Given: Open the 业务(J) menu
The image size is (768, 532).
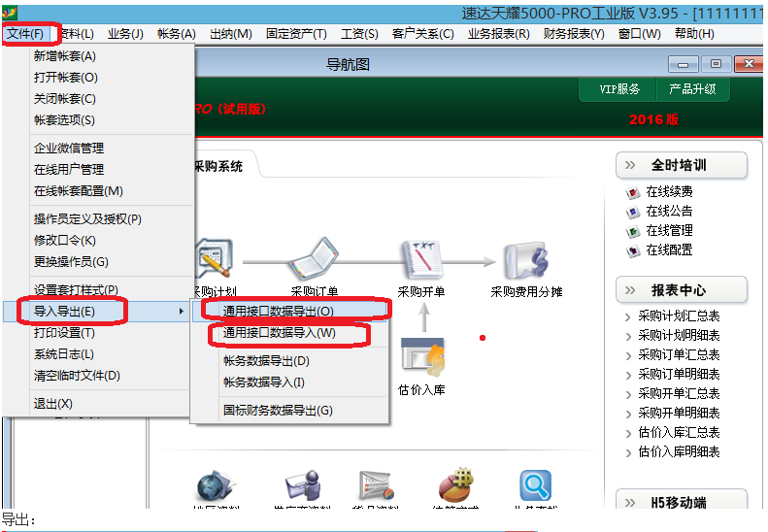Looking at the screenshot, I should coord(125,34).
